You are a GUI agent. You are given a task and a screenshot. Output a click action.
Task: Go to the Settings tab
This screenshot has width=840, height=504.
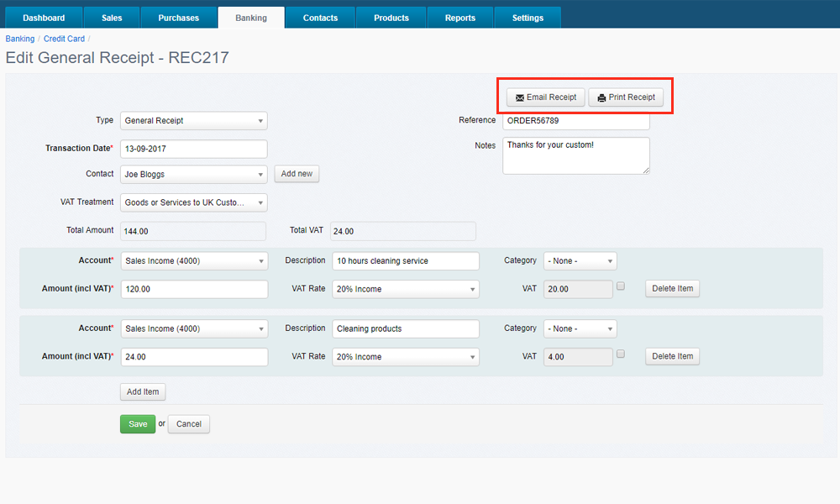tap(528, 18)
